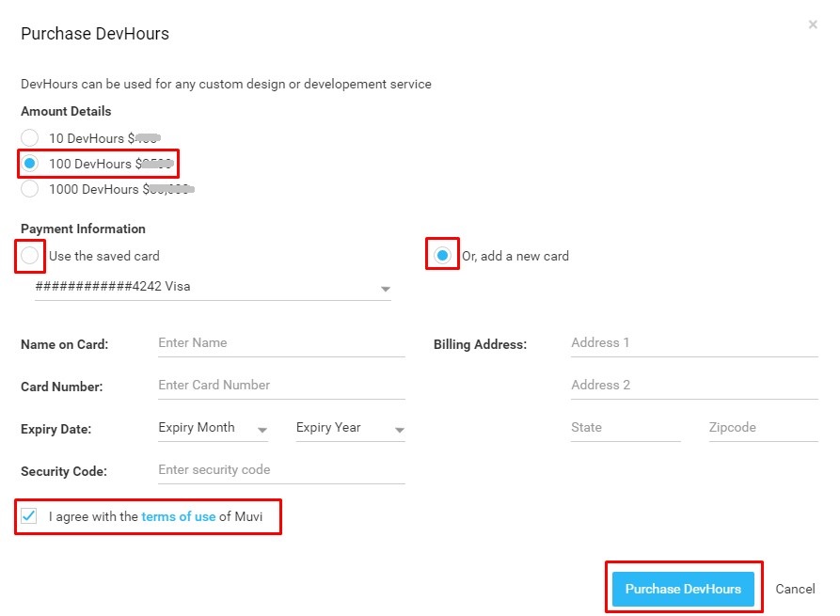Click the Enter security code field
This screenshot has height=616, width=840.
point(281,470)
